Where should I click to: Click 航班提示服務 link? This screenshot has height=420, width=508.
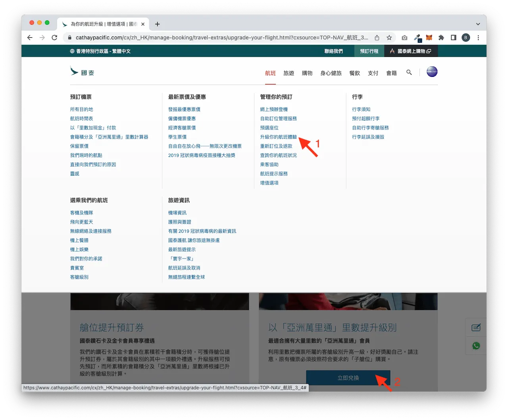[274, 174]
